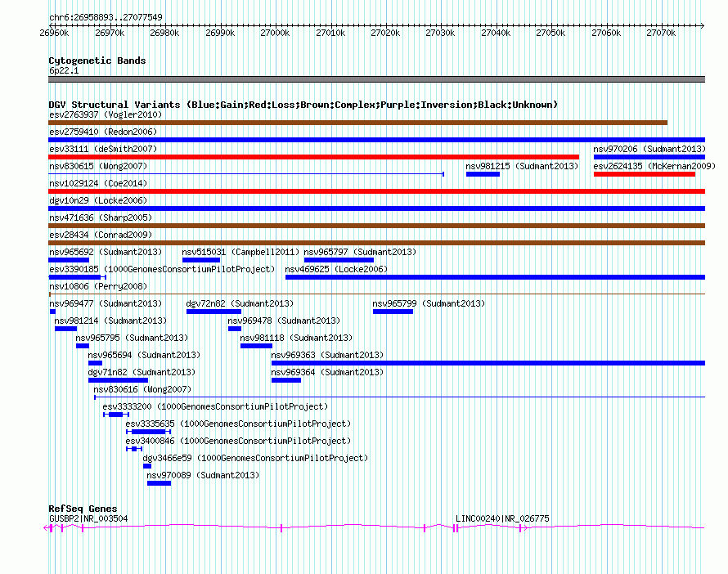
Task: Select the nsv969477 (Sudmant2013) label
Action: point(106,303)
